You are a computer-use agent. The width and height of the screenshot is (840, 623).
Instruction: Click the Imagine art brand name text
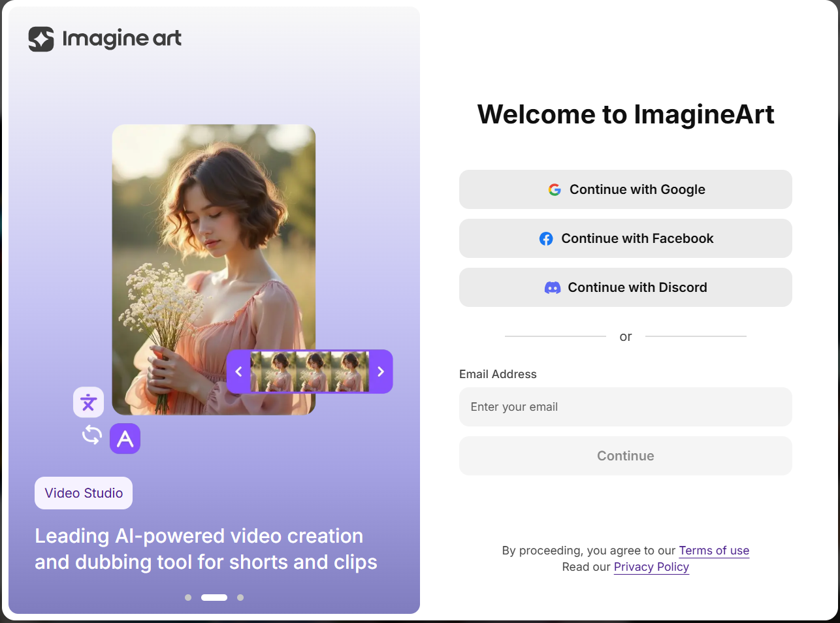pyautogui.click(x=122, y=39)
